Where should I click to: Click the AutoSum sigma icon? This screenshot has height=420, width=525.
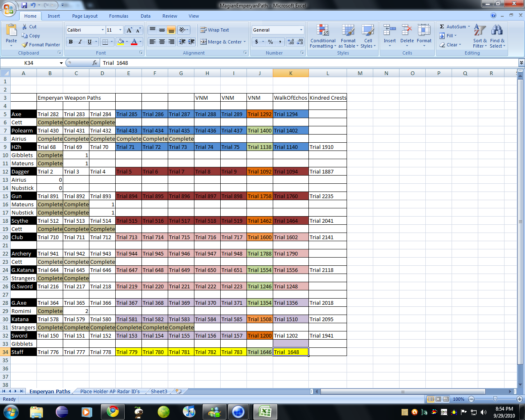tap(442, 27)
